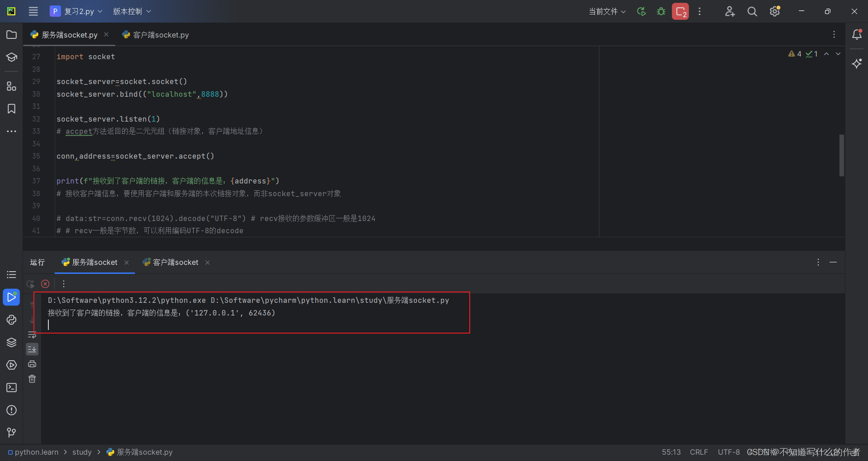Open the Bookmarks tool window
Viewport: 868px width, 461px height.
coord(12,108)
